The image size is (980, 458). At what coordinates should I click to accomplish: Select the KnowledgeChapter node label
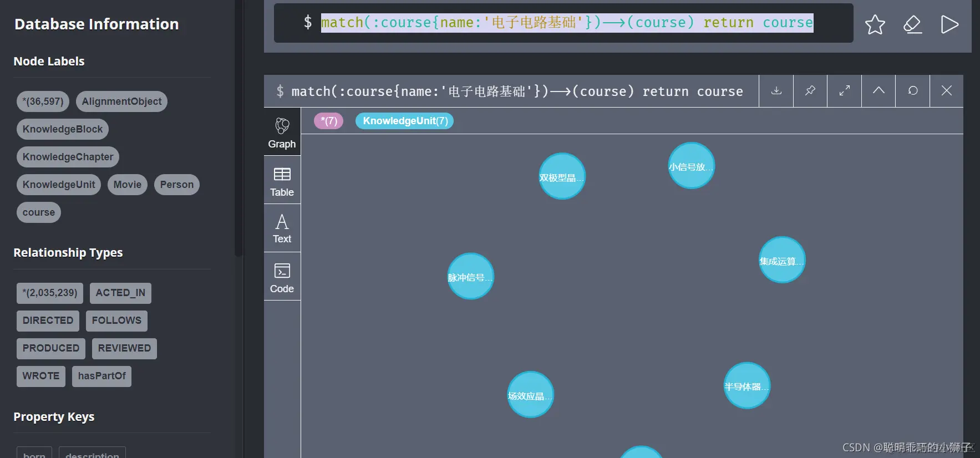[x=68, y=157]
